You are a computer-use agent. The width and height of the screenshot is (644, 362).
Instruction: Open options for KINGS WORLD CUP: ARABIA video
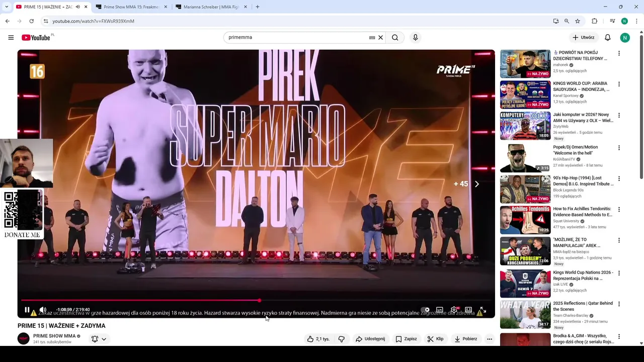[x=619, y=84]
